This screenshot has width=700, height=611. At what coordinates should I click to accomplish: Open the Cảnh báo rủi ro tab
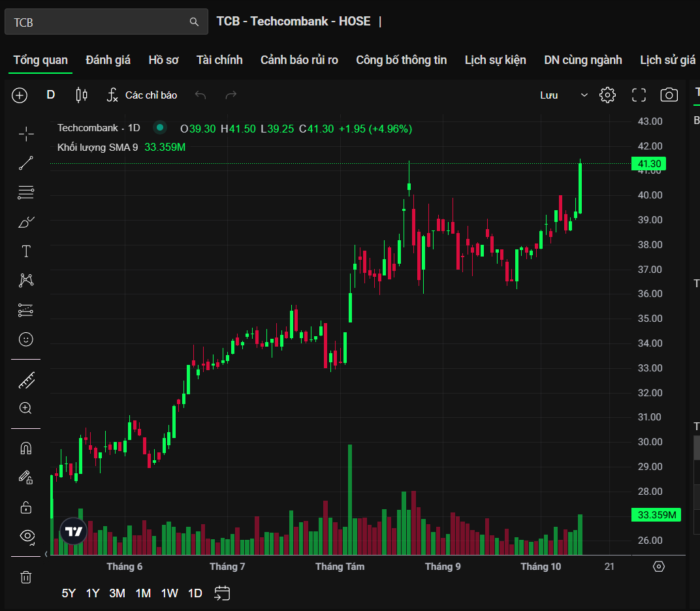(x=299, y=60)
